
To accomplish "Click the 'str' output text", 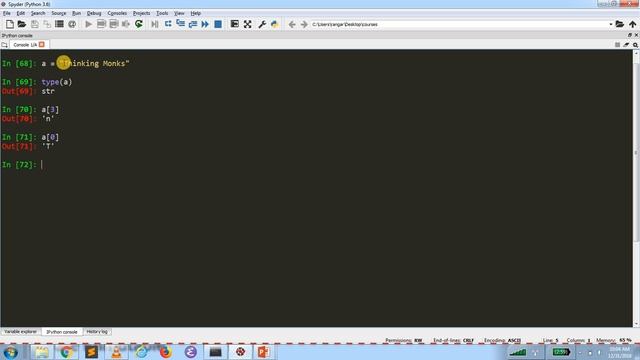I will (48, 91).
